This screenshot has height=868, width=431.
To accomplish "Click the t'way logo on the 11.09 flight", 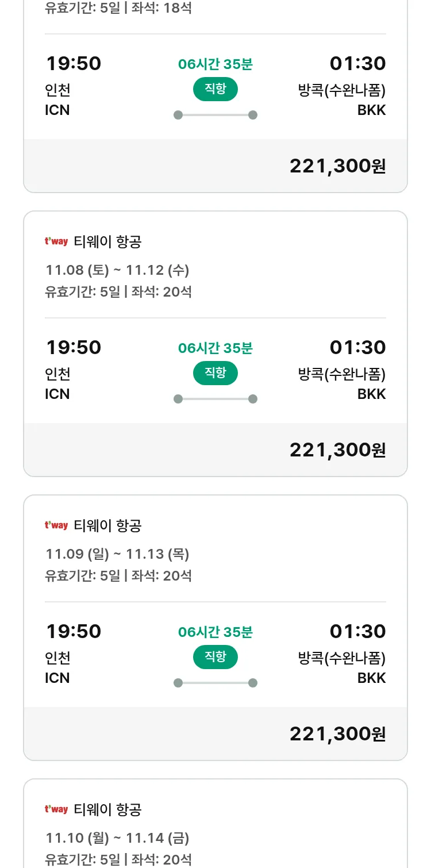I will 56,525.
